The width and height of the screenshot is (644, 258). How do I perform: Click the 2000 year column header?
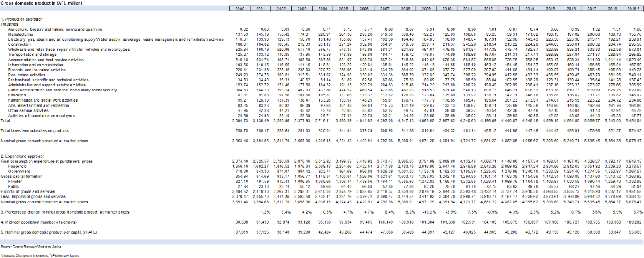240,9
